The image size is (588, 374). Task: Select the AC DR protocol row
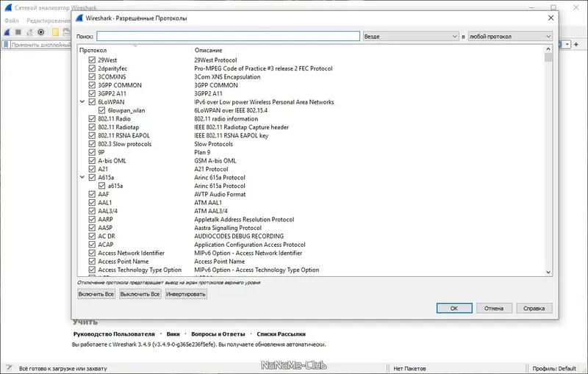click(x=311, y=236)
